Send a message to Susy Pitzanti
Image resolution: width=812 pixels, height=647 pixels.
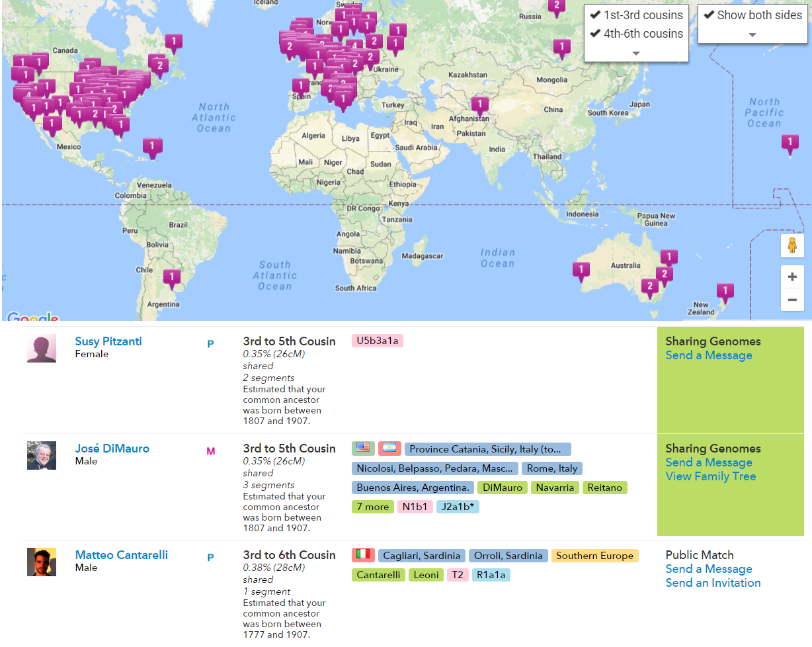[709, 356]
